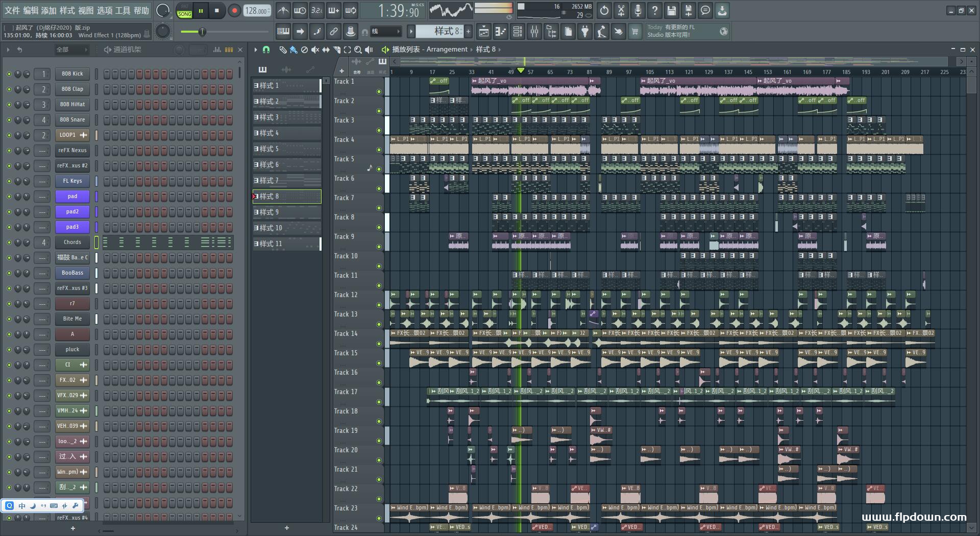Toggle the loop recording icon
The height and width of the screenshot is (536, 980).
tap(351, 10)
